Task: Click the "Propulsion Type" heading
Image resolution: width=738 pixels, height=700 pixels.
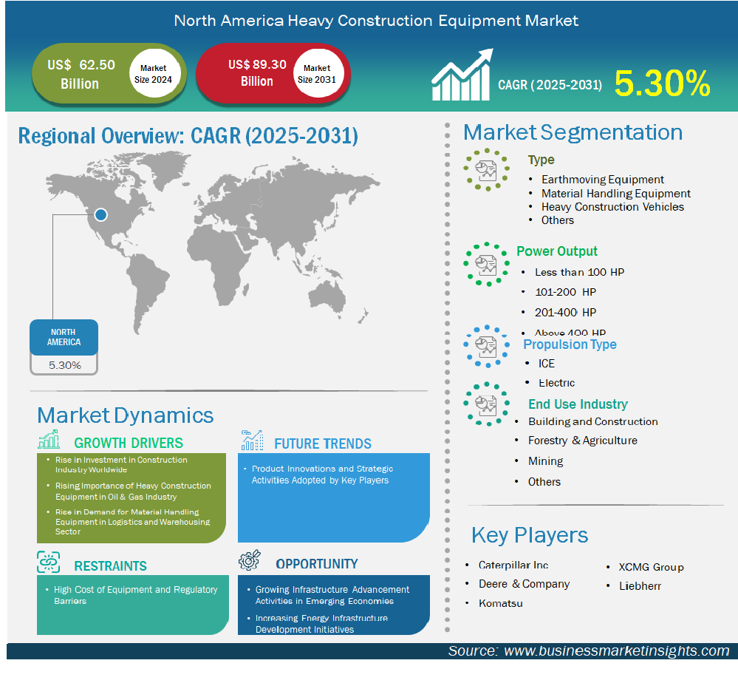Action: click(570, 344)
